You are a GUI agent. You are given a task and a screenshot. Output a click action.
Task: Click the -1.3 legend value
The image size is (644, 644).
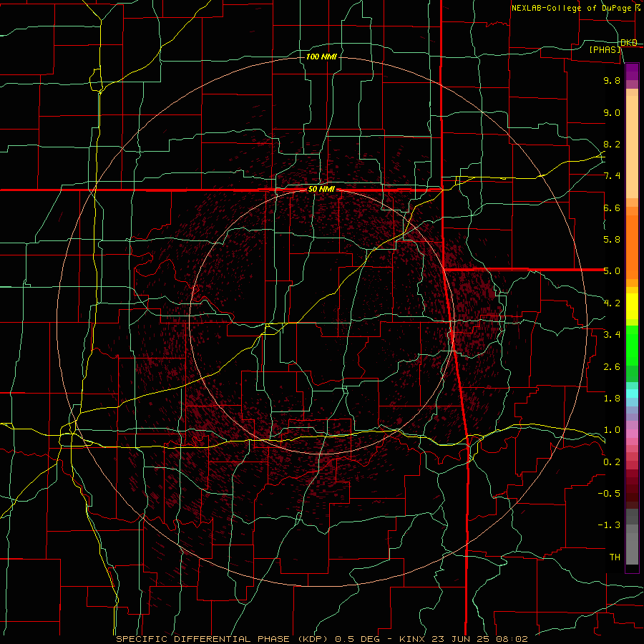609,525
